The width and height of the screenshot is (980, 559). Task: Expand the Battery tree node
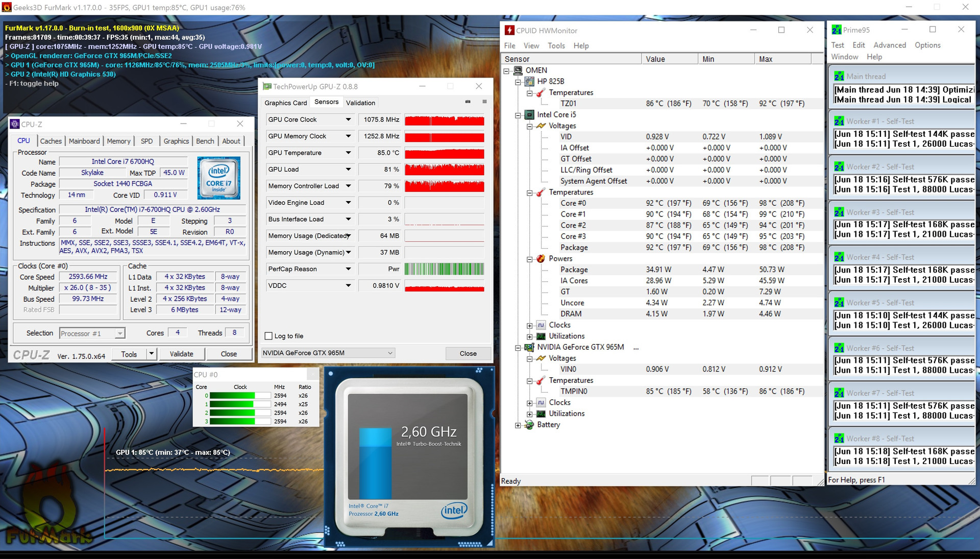point(518,425)
